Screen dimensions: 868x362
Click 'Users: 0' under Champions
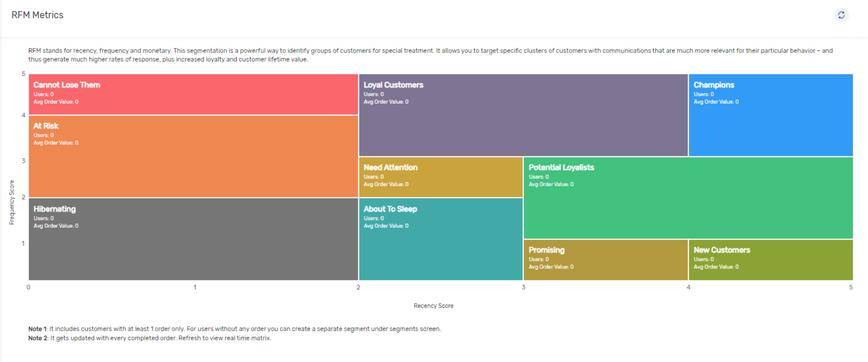click(704, 94)
